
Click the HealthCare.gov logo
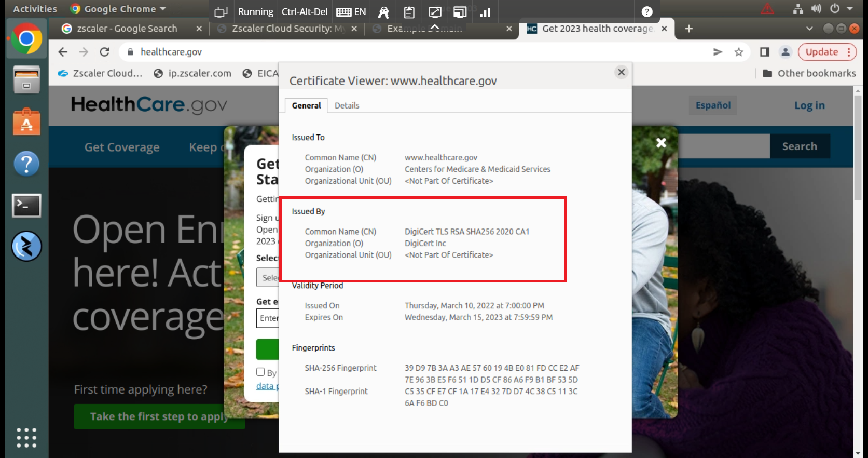(x=149, y=105)
